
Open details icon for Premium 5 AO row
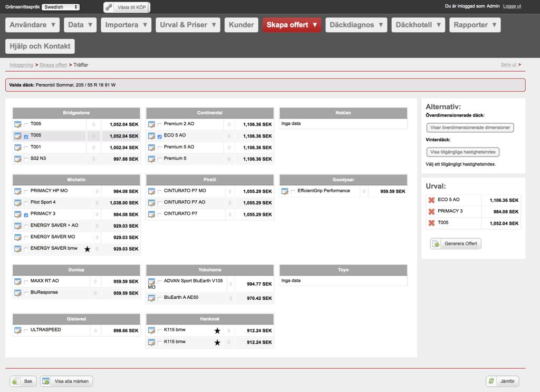pos(151,148)
